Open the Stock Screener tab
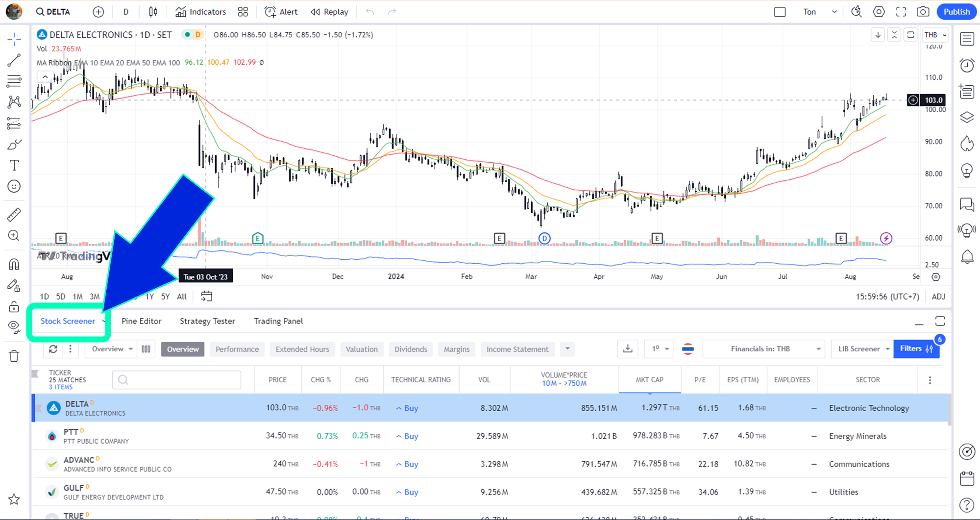 (x=68, y=321)
